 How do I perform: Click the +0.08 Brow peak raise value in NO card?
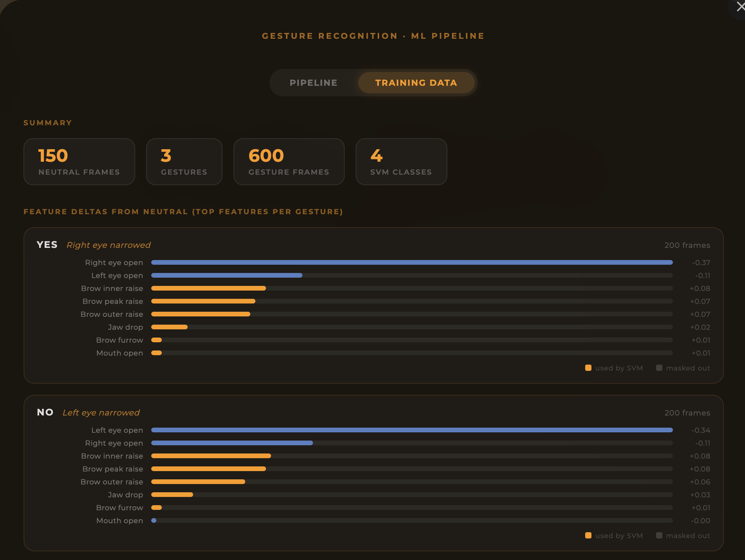point(700,469)
